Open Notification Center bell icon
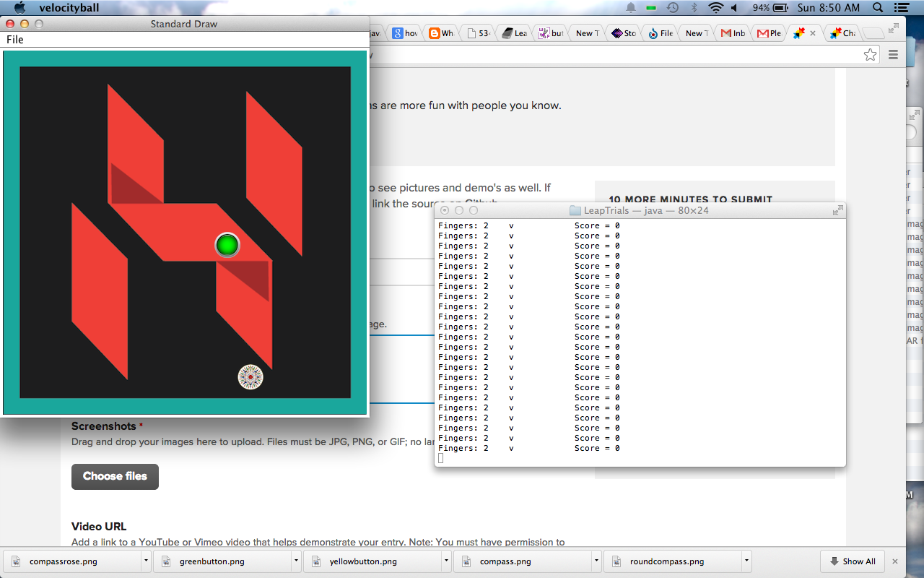 (631, 8)
